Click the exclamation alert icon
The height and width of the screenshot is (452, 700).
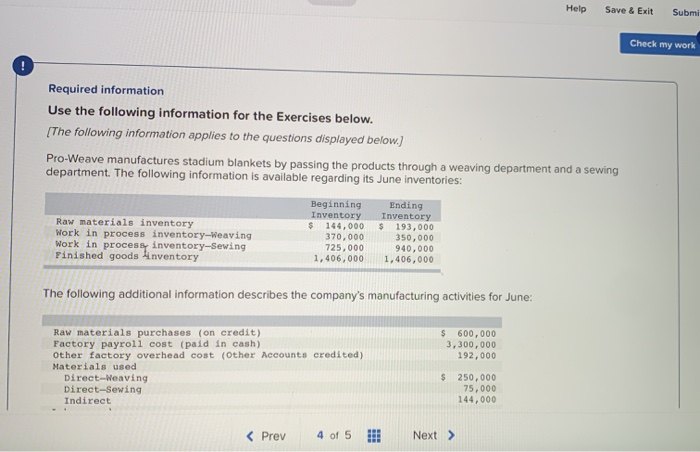coord(23,66)
